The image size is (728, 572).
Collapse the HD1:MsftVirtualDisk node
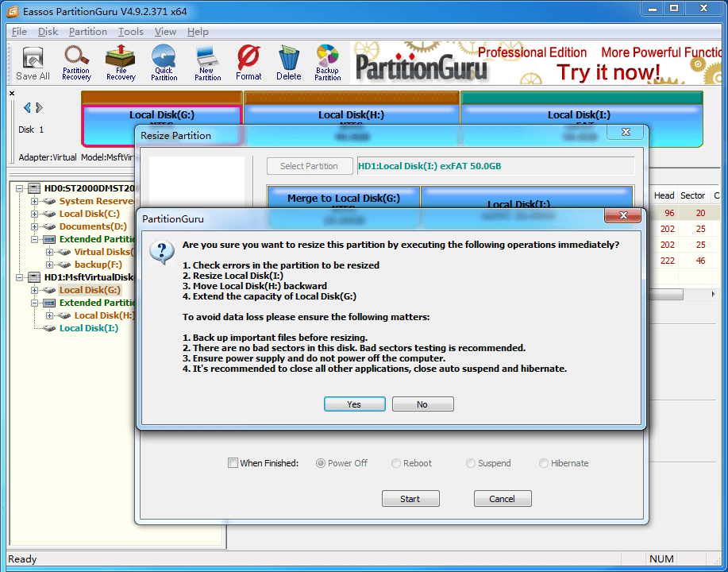[x=19, y=277]
